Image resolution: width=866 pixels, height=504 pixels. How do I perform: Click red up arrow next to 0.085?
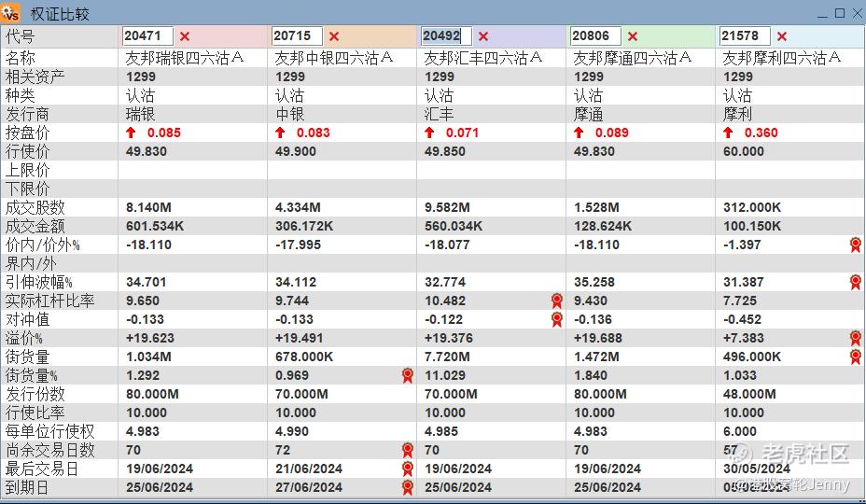[x=131, y=133]
